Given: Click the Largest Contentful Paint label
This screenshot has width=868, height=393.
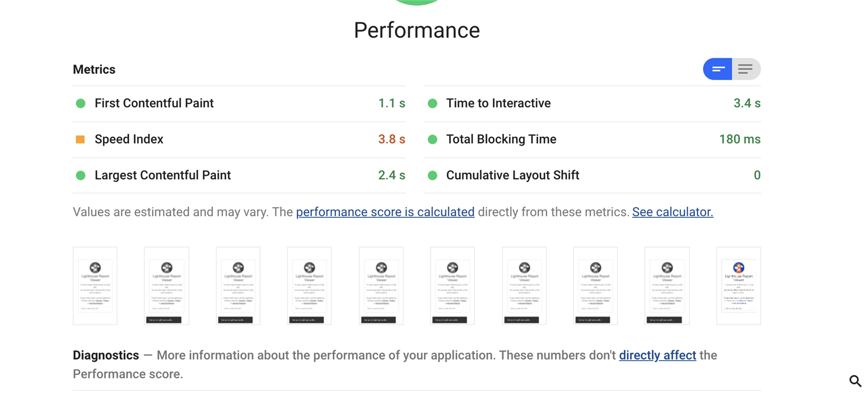Looking at the screenshot, I should (x=163, y=175).
